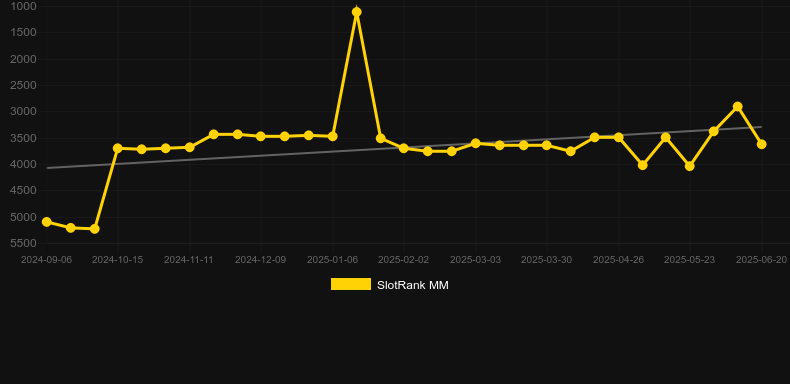
Task: Select the first data point at 2024-09-06
Action: 47,222
